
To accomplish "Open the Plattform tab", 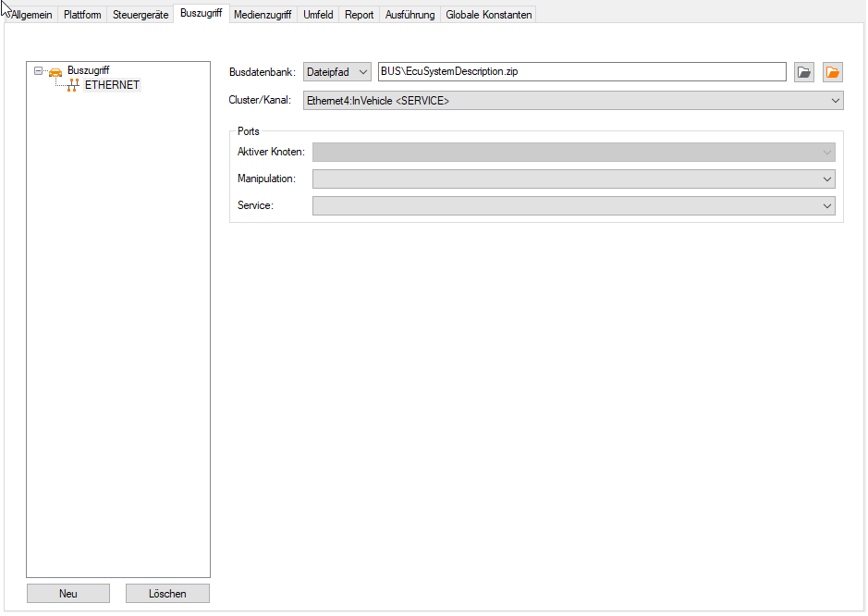I will click(x=82, y=15).
